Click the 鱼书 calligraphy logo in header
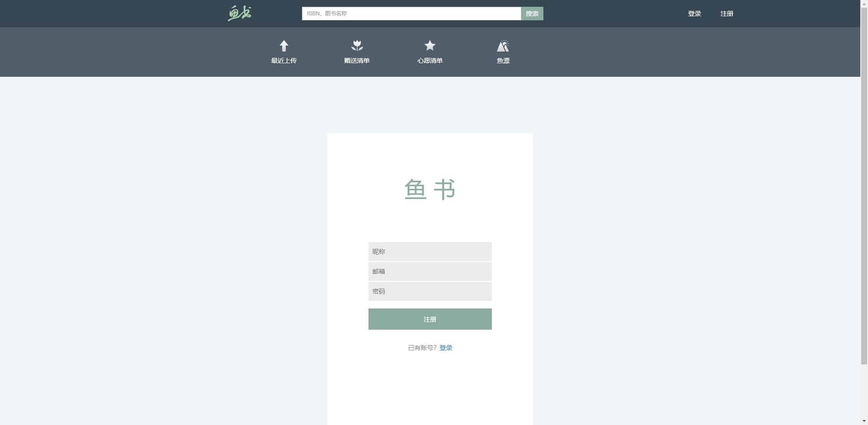 [x=240, y=13]
